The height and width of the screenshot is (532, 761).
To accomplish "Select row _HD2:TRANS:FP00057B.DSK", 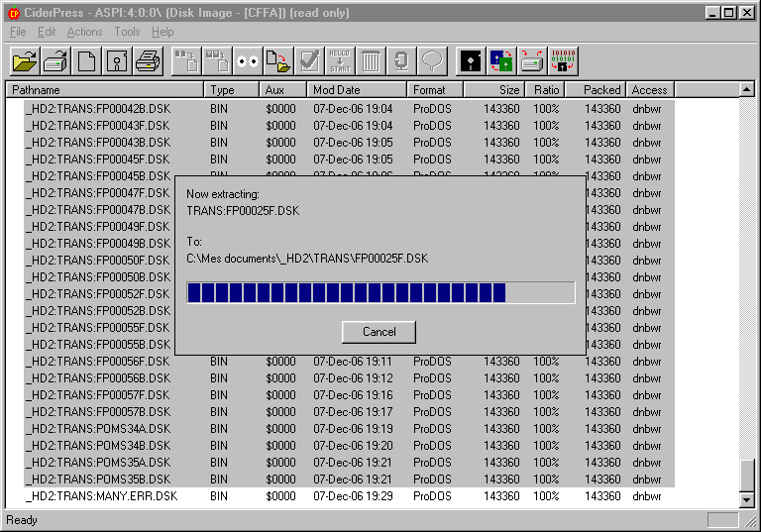I will pyautogui.click(x=349, y=411).
